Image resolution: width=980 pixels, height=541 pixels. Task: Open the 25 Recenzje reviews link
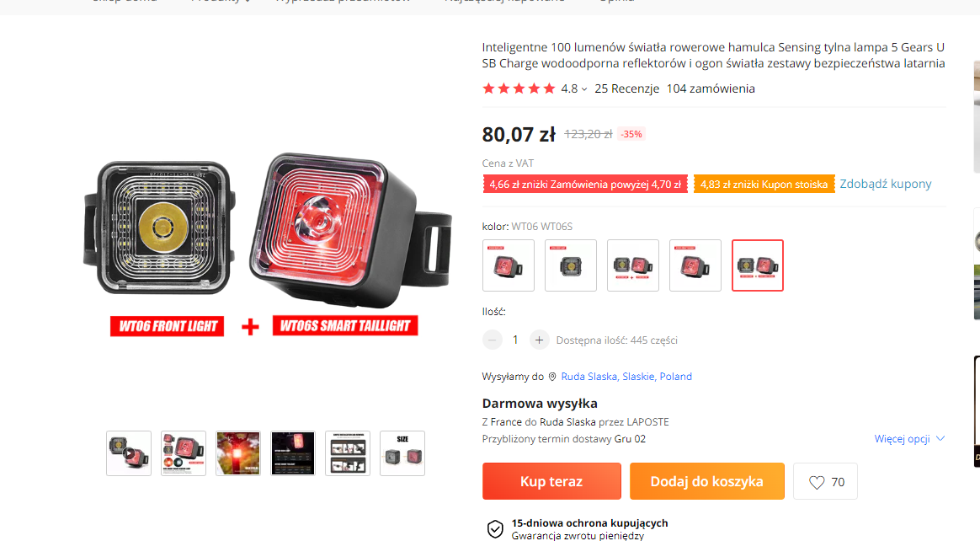627,88
